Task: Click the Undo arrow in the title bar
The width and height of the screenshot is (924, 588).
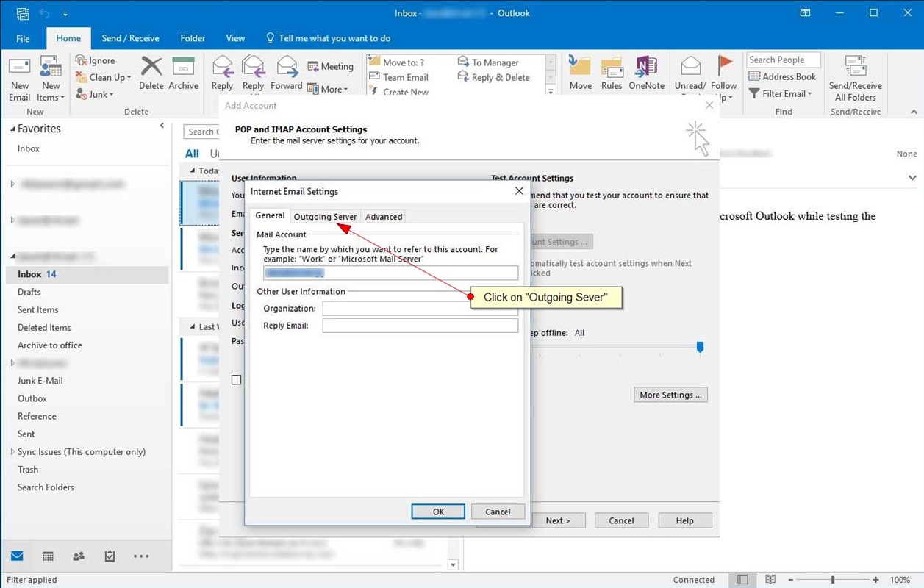Action: pyautogui.click(x=46, y=13)
